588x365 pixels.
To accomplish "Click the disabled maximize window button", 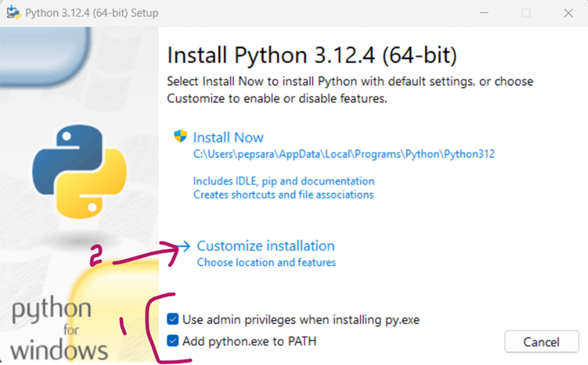I will (x=525, y=13).
